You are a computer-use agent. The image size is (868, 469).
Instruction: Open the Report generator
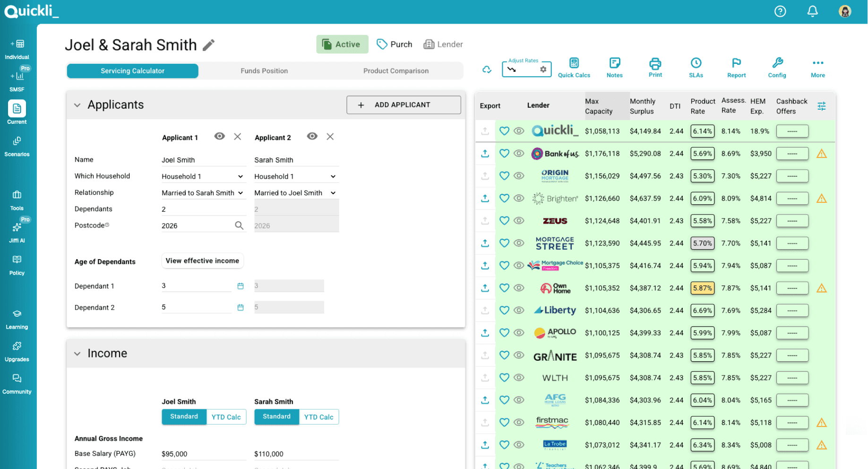[x=736, y=67]
